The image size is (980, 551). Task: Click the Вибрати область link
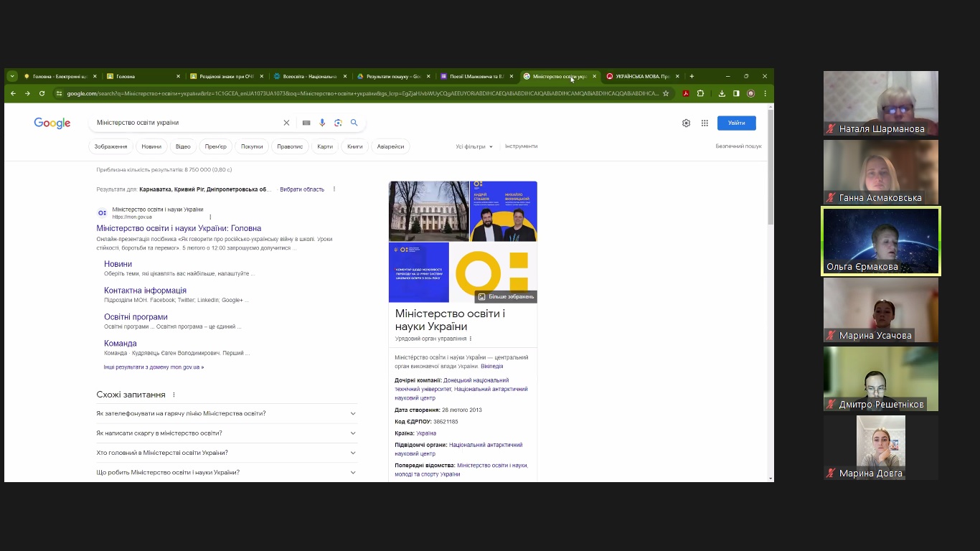pyautogui.click(x=302, y=189)
